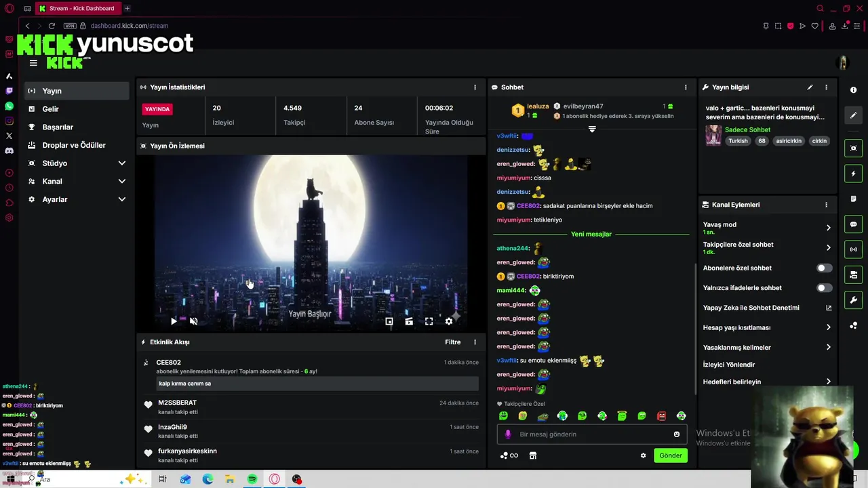Image resolution: width=868 pixels, height=488 pixels.
Task: Toggle the broadcast stats icon in right rail
Action: pos(853,249)
